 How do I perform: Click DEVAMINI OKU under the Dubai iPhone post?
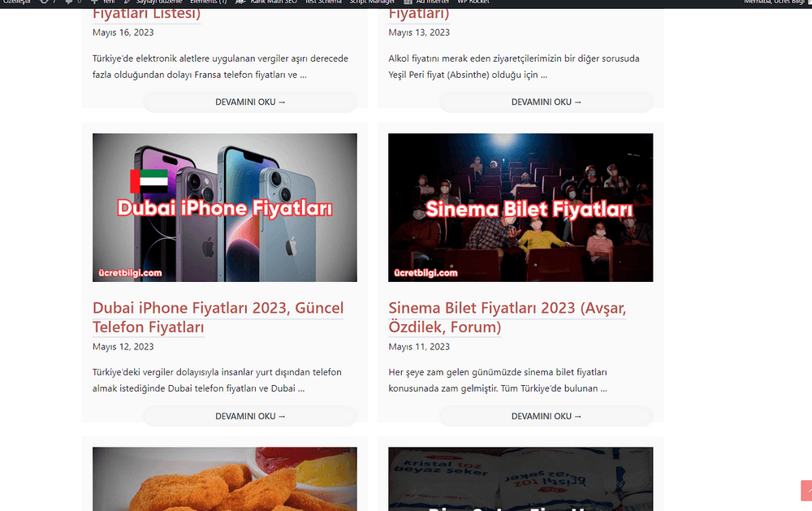(x=250, y=416)
